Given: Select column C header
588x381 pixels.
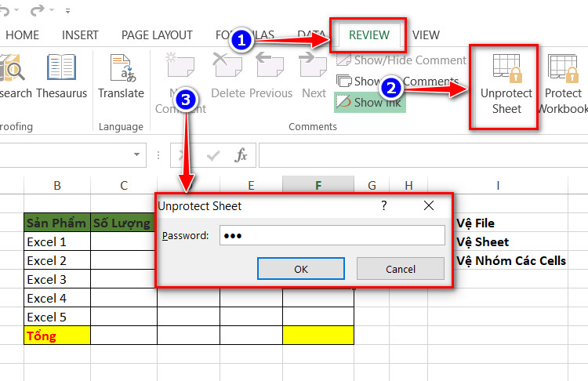Looking at the screenshot, I should pos(124,185).
